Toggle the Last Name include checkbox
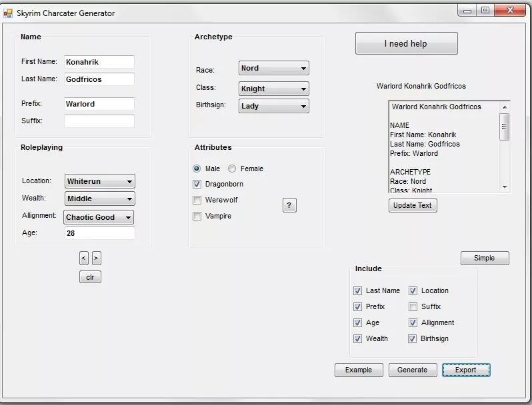This screenshot has width=532, height=405. 357,291
